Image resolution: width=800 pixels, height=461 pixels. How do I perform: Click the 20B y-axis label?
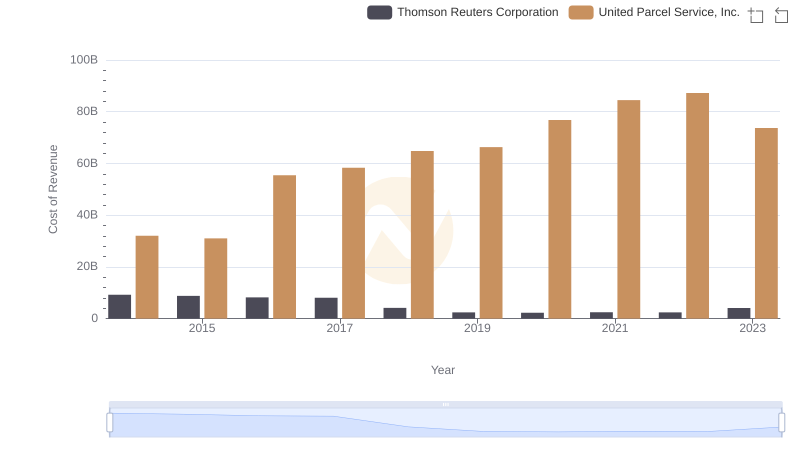[x=87, y=266]
